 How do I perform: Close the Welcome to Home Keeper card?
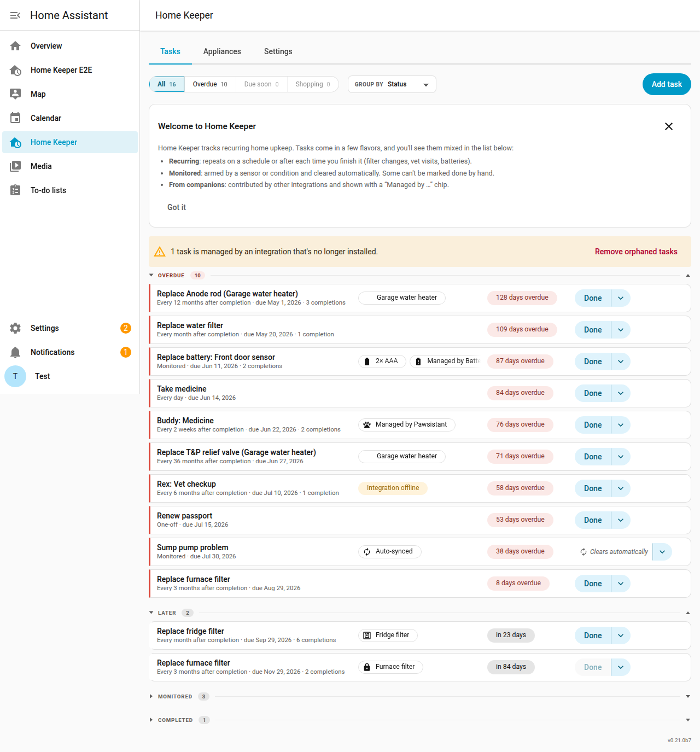[669, 126]
